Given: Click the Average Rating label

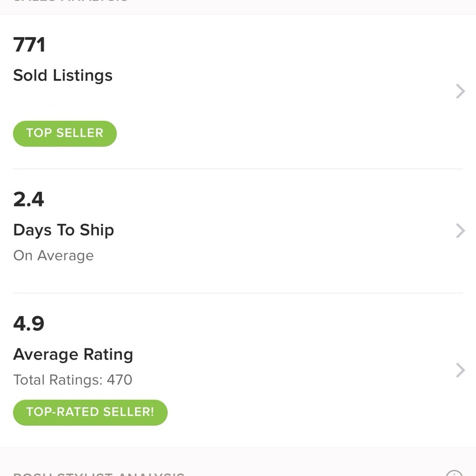Looking at the screenshot, I should [x=73, y=354].
